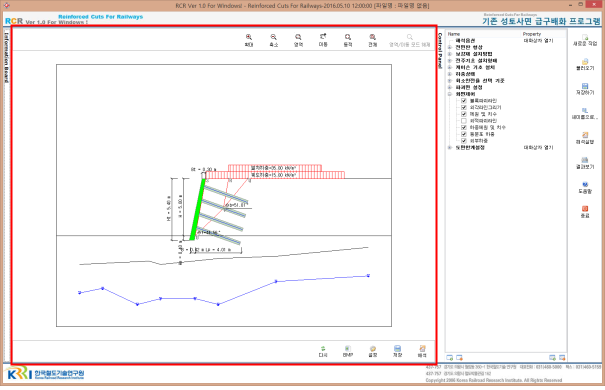Click the BMP export icon in bottom toolbar

coord(348,349)
